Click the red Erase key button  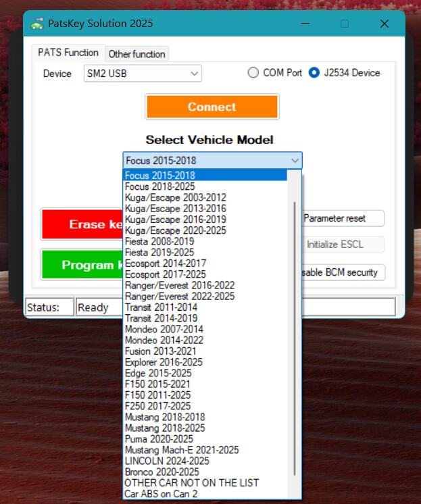[81, 224]
